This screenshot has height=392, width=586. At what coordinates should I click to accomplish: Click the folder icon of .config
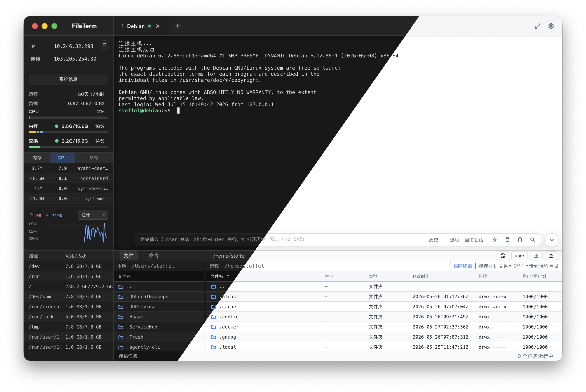point(213,317)
